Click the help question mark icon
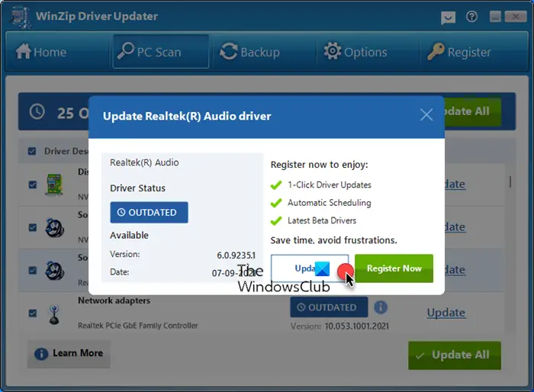534x392 pixels. (471, 16)
